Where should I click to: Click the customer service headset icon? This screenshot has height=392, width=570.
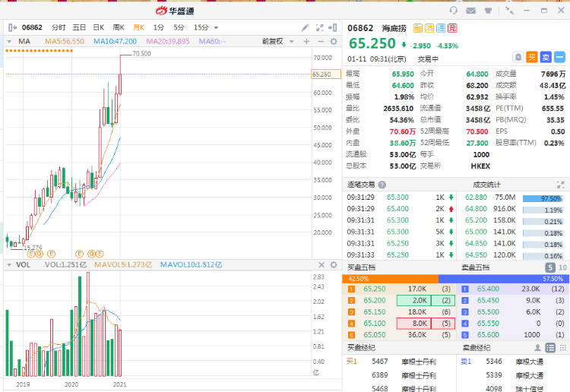click(x=454, y=11)
